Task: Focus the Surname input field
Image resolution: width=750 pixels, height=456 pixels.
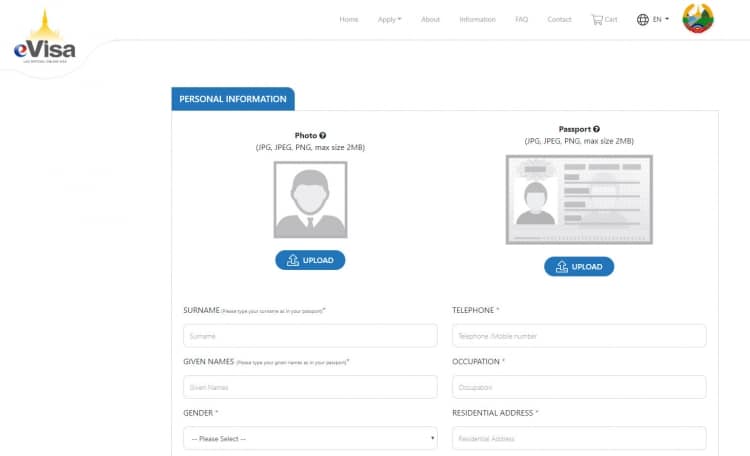Action: click(x=310, y=336)
